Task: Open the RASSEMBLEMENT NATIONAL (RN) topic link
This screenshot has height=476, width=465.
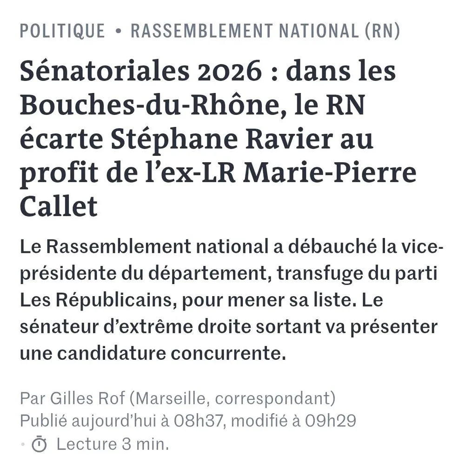Action: coord(265,31)
